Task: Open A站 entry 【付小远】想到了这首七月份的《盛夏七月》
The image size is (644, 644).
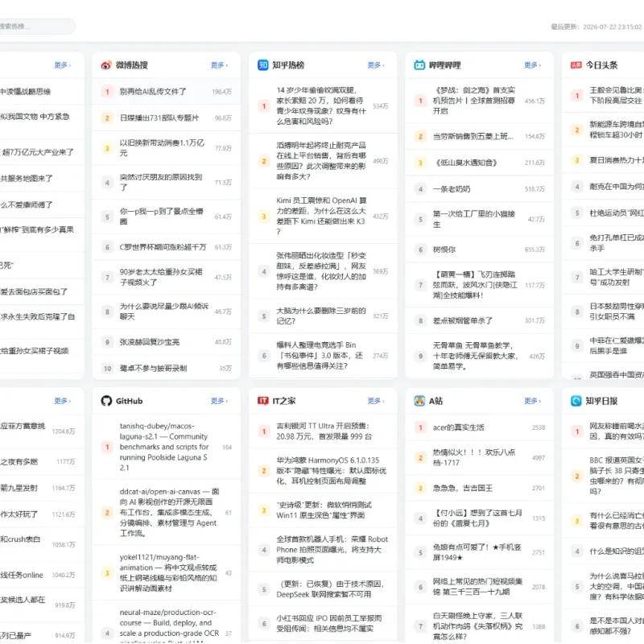Action: tap(479, 518)
